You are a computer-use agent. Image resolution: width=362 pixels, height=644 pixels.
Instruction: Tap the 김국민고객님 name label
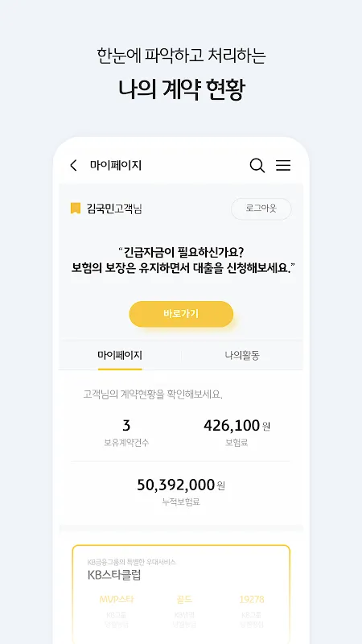click(114, 208)
